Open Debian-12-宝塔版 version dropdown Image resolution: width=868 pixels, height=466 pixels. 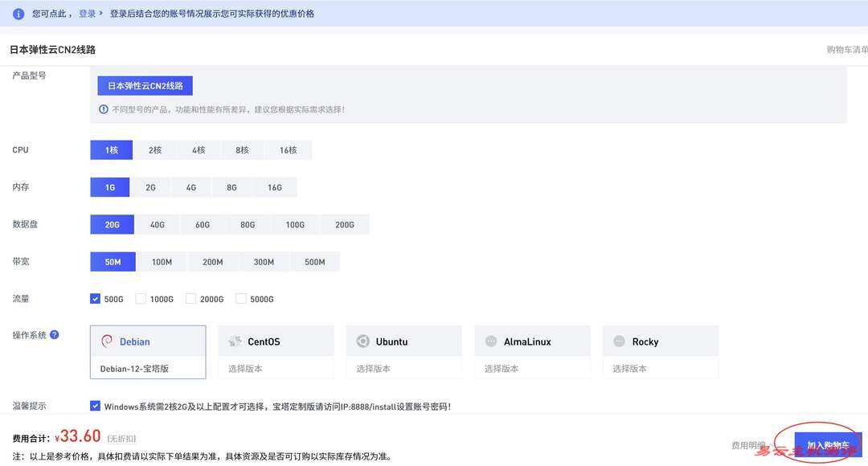coord(148,368)
